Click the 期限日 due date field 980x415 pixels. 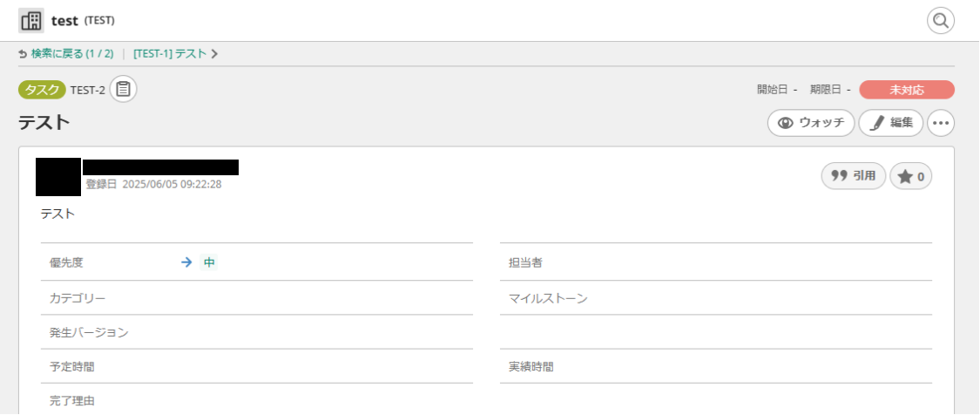tap(829, 90)
